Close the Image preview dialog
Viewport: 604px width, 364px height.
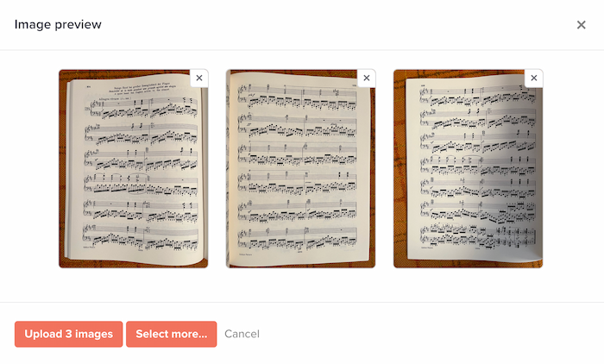581,25
